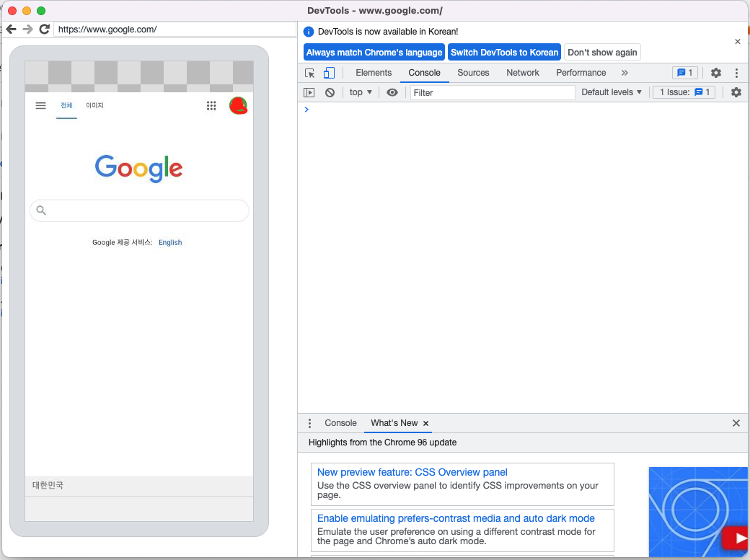
Task: Select the main Console panel tab
Action: (424, 73)
